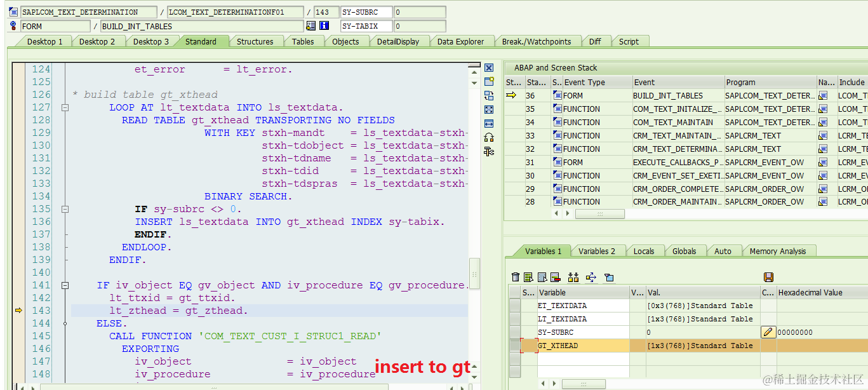
Task: Click the Event Type column header
Action: tap(597, 83)
